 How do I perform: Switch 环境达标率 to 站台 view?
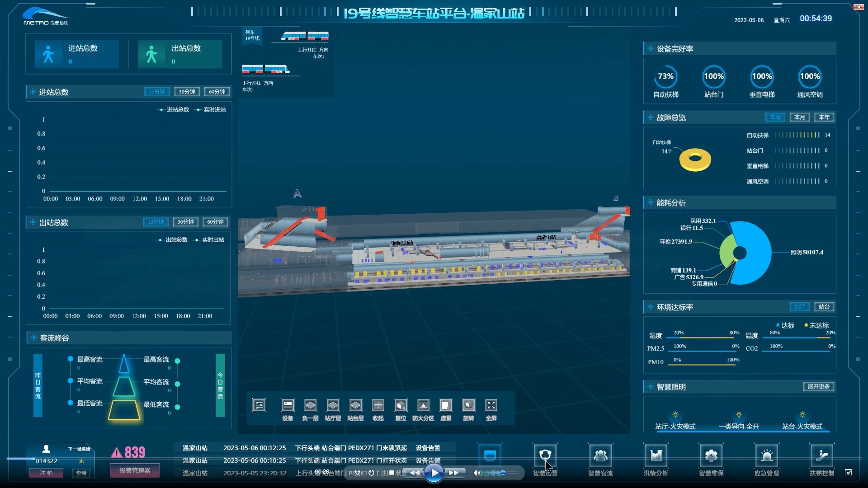coord(824,307)
